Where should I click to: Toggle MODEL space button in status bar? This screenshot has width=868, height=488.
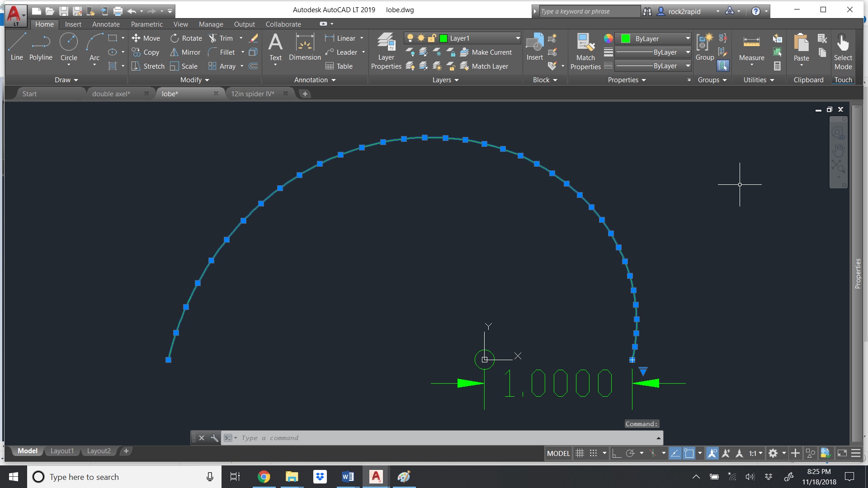pos(558,453)
